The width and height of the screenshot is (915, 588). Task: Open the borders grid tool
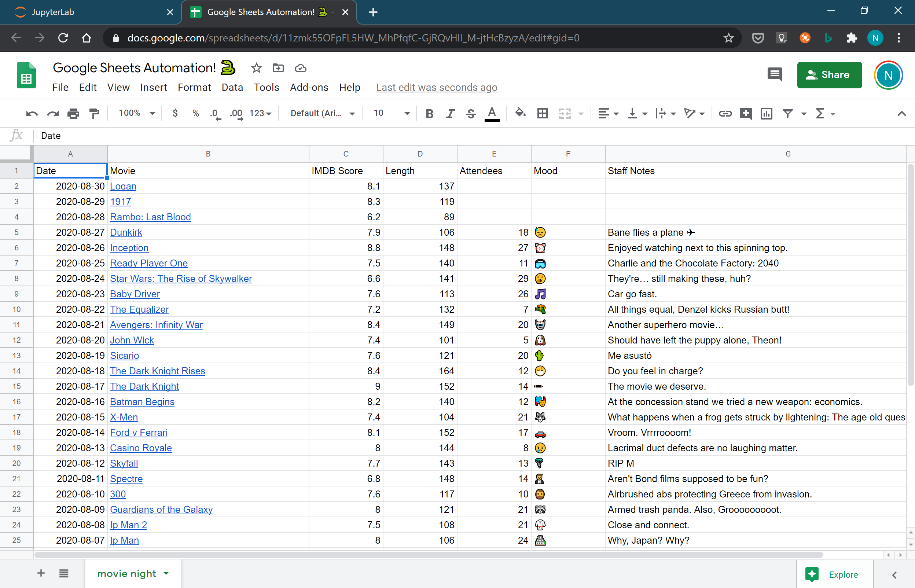pyautogui.click(x=542, y=113)
